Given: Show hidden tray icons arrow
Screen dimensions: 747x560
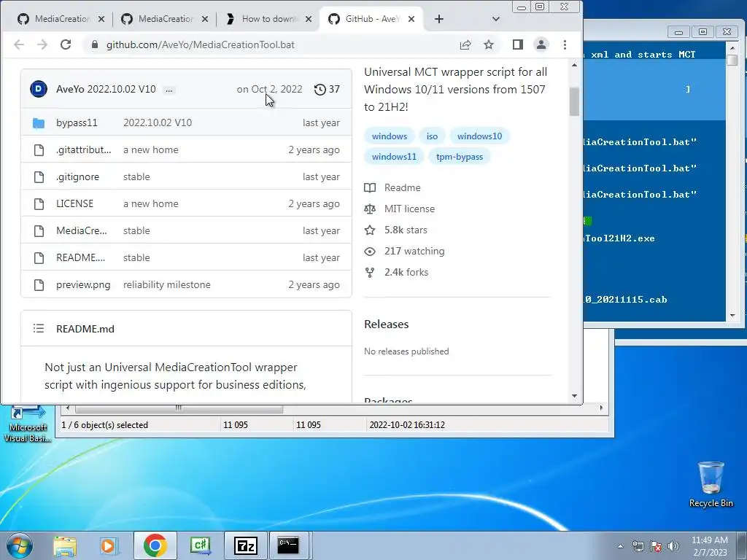Looking at the screenshot, I should (620, 546).
